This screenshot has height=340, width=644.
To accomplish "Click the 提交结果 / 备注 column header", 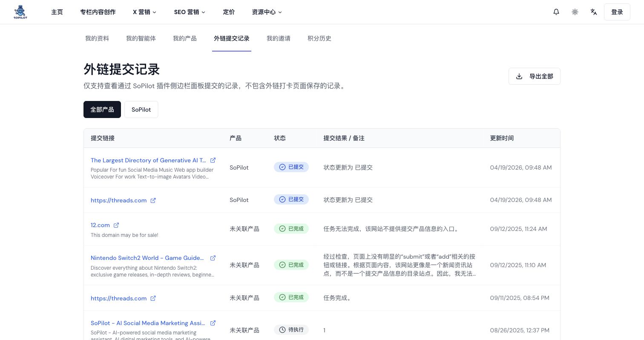I will pos(344,138).
